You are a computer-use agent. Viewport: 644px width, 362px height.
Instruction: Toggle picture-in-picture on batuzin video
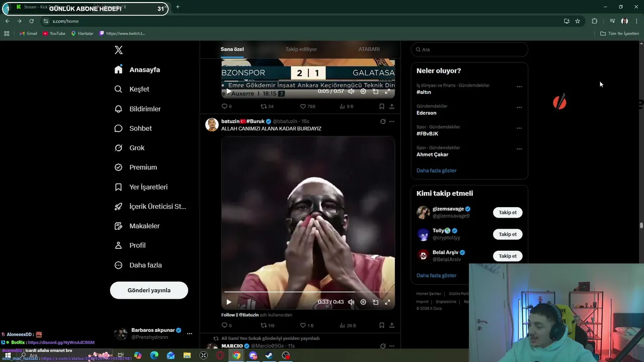click(375, 302)
